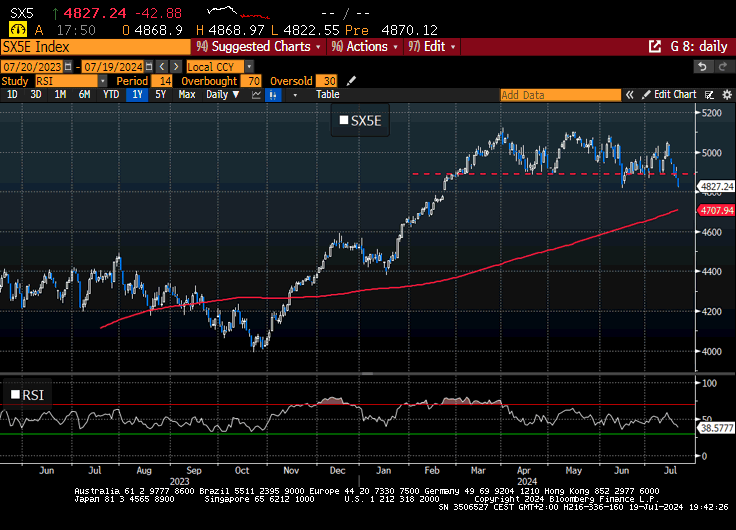Image resolution: width=736 pixels, height=530 pixels.
Task: Open the Suggested Charts menu
Action: point(258,46)
